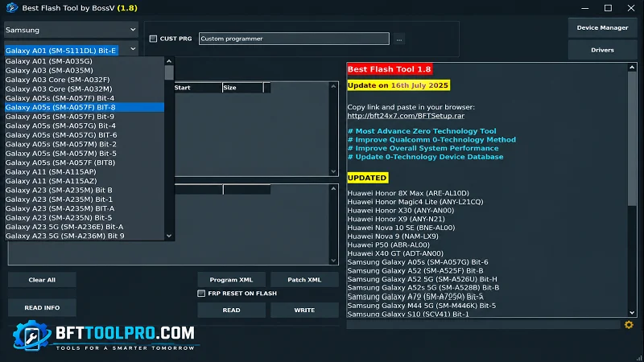This screenshot has height=362, width=644.
Task: Click the progress bar below changelog
Action: coord(484,325)
